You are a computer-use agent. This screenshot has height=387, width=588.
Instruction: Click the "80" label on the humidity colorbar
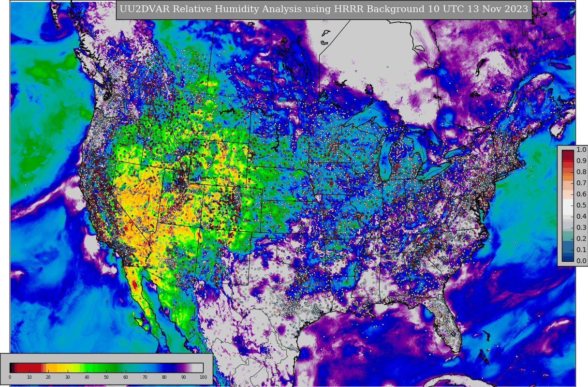[164, 377]
